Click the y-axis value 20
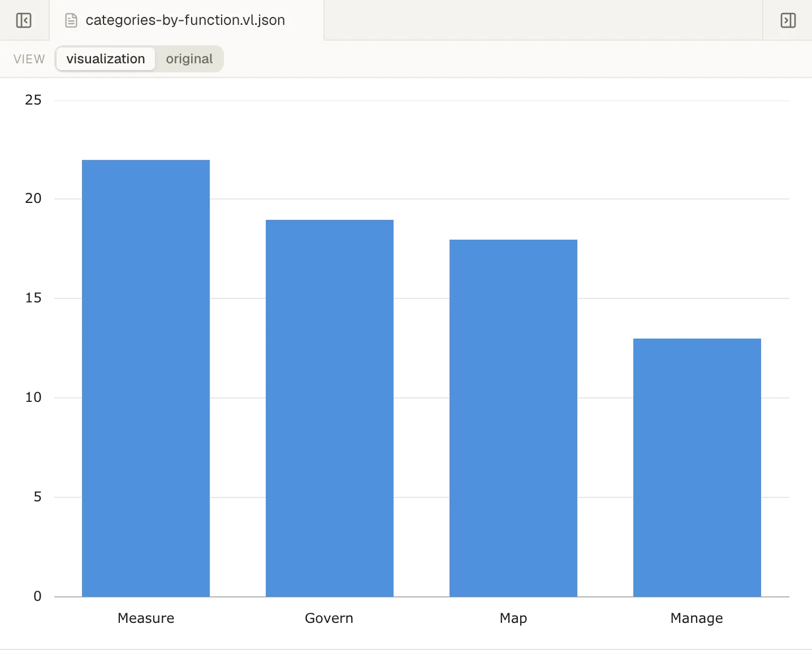This screenshot has height=650, width=812. [x=33, y=198]
